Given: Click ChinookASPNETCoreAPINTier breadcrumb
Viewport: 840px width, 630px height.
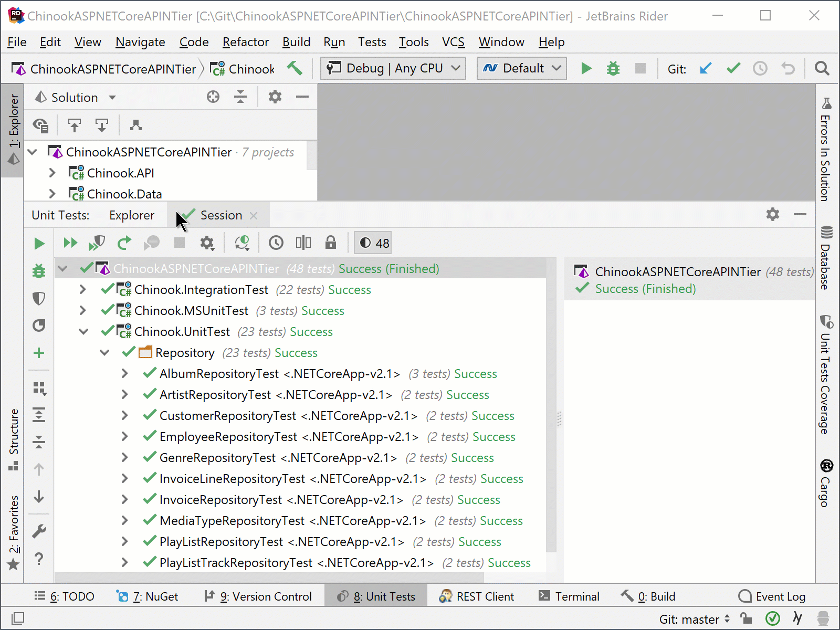Looking at the screenshot, I should 104,69.
